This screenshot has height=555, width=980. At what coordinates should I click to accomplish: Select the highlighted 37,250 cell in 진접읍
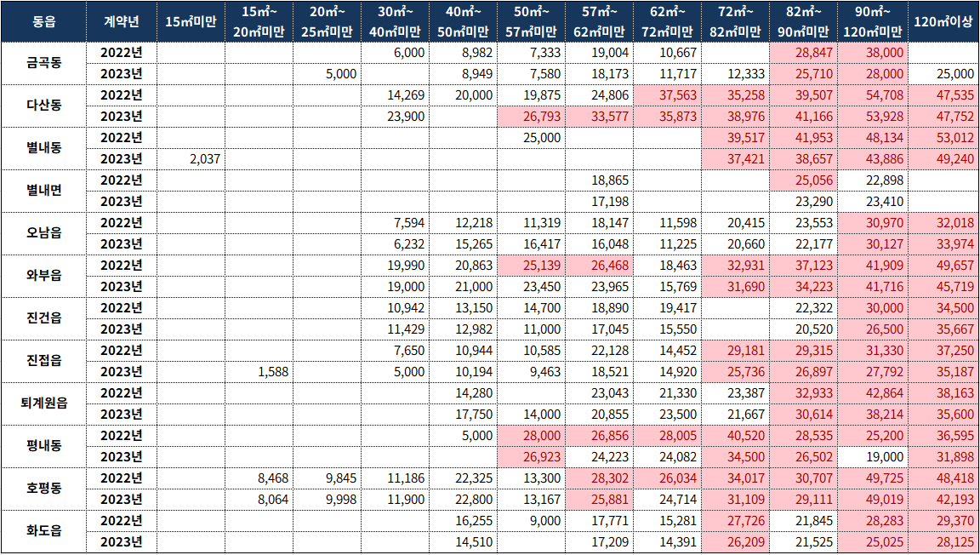943,351
